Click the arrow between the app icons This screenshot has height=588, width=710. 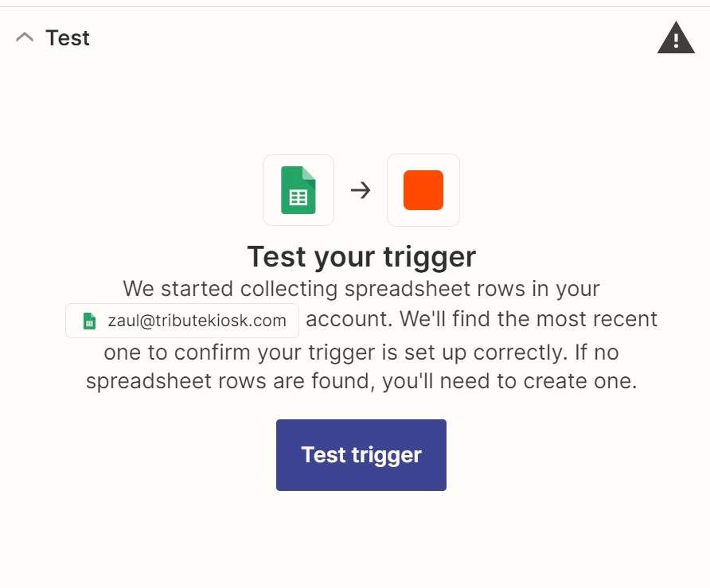(361, 190)
